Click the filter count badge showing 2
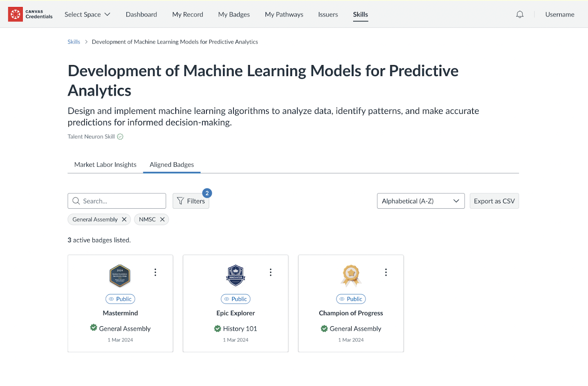Image resolution: width=588 pixels, height=386 pixels. point(207,193)
